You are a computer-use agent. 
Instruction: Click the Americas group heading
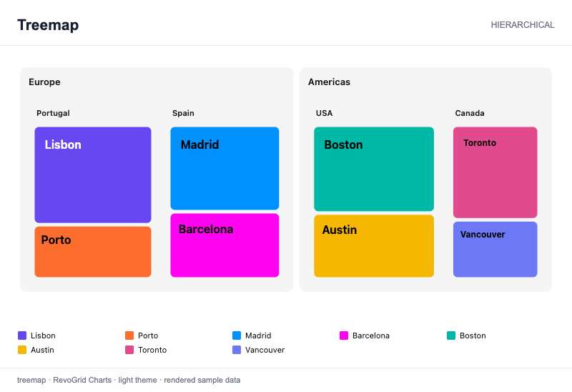(x=329, y=82)
